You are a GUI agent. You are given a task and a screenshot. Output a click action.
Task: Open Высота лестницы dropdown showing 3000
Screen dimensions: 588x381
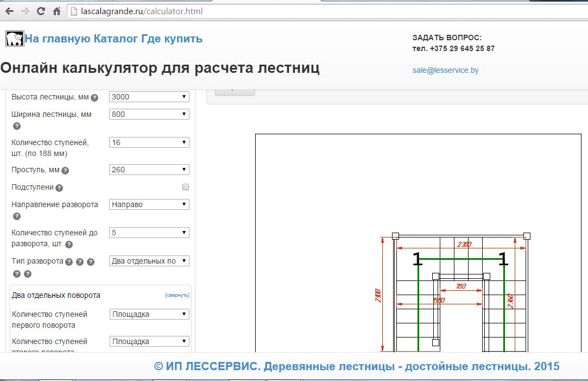pos(149,97)
